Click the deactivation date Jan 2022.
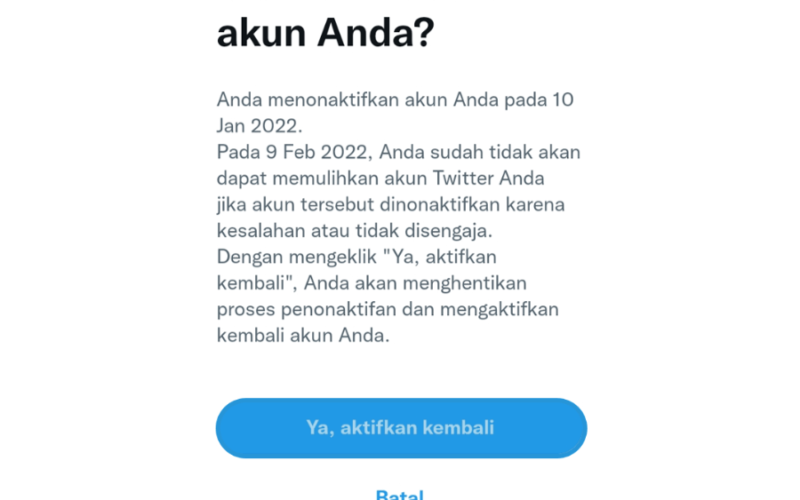The image size is (800, 500). pyautogui.click(x=259, y=126)
